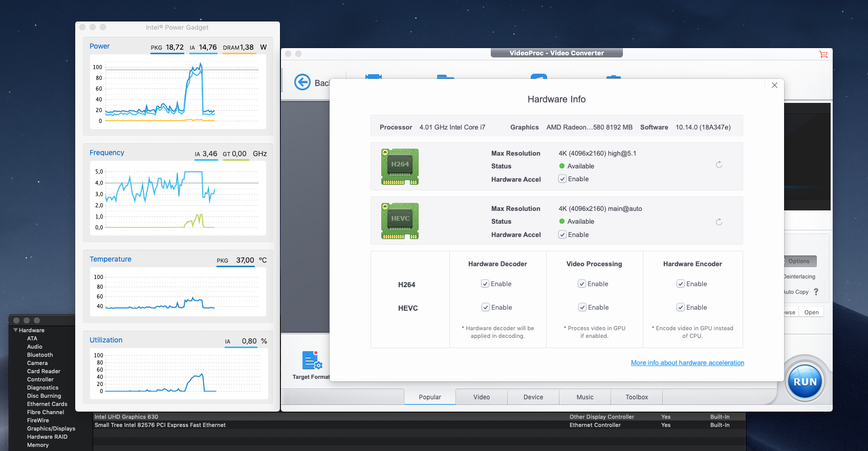Click the HEVC chip icon
The width and height of the screenshot is (868, 451).
[x=400, y=221]
